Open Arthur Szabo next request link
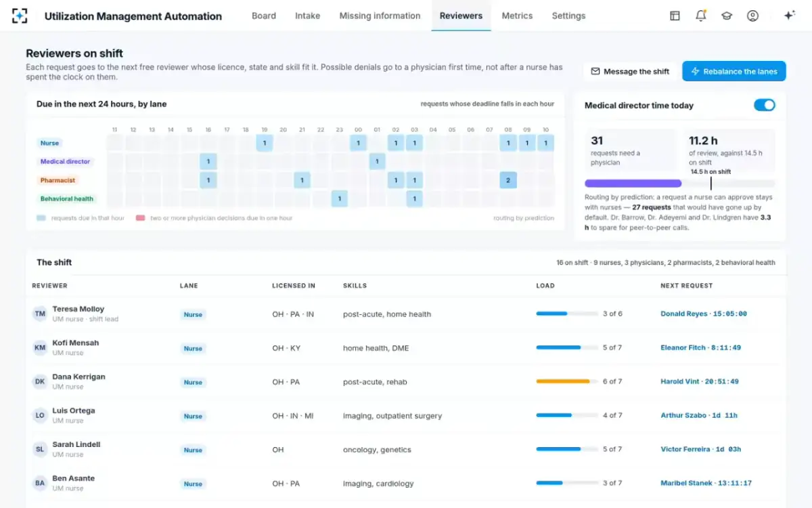The image size is (812, 508). (699, 415)
